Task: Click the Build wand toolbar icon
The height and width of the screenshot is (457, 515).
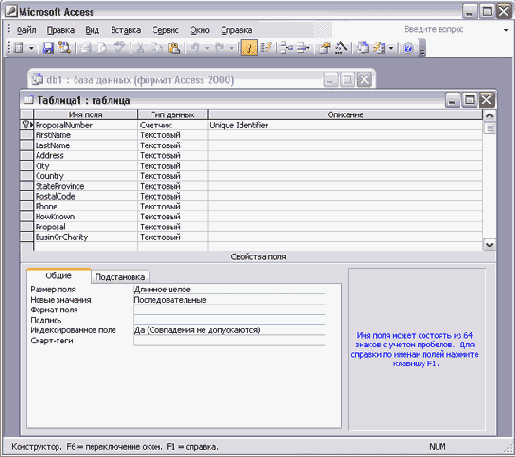Action: tap(341, 48)
